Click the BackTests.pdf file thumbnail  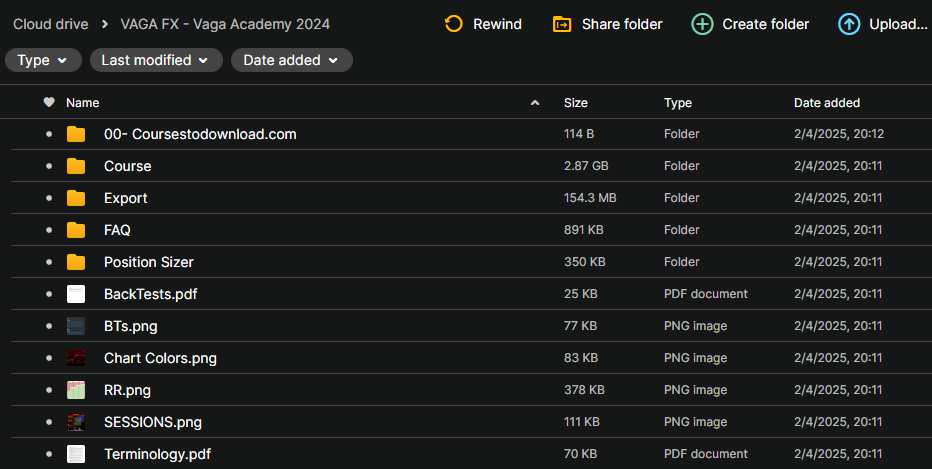75,294
